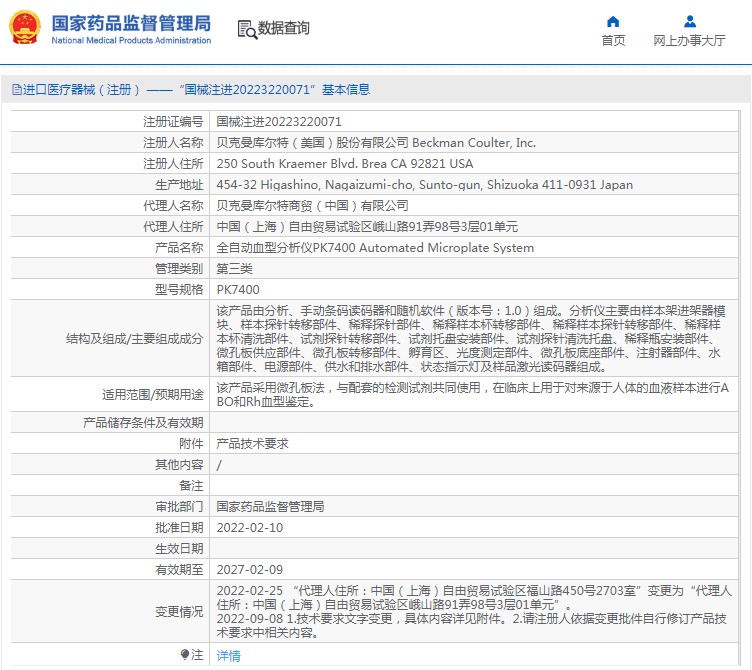
Task: Click the 有效期至 label
Action: [x=179, y=570]
